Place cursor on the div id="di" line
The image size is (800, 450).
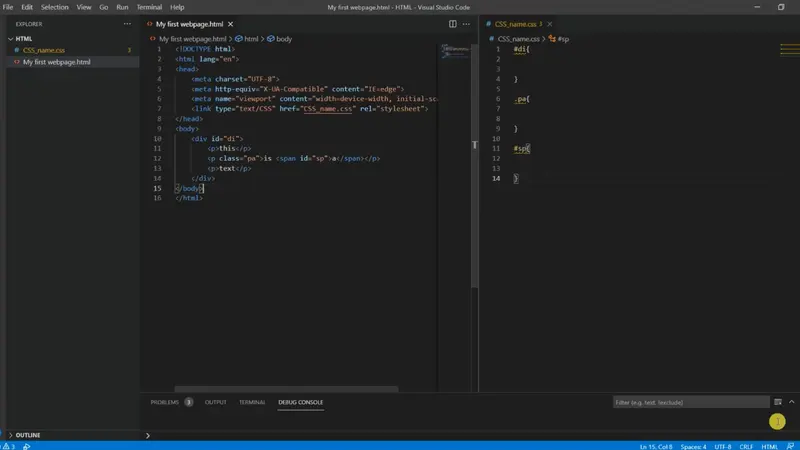point(217,139)
